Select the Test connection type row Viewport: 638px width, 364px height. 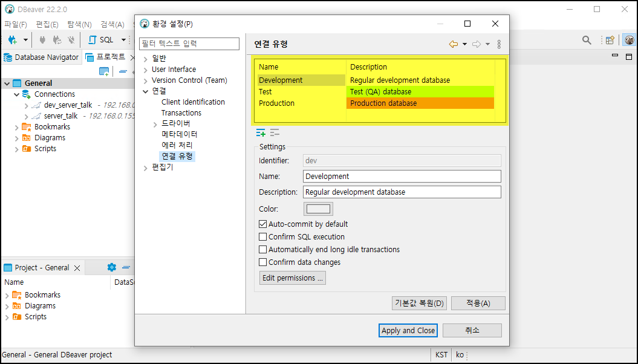pyautogui.click(x=376, y=92)
